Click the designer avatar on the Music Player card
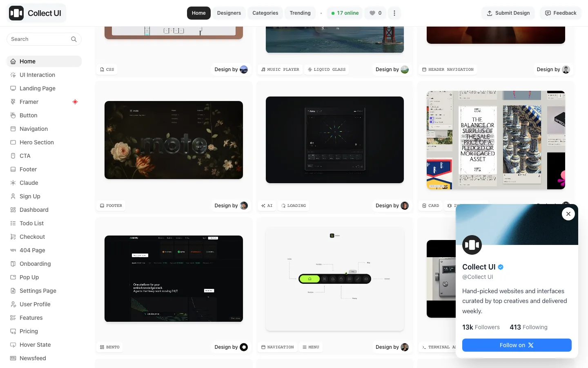 405,70
